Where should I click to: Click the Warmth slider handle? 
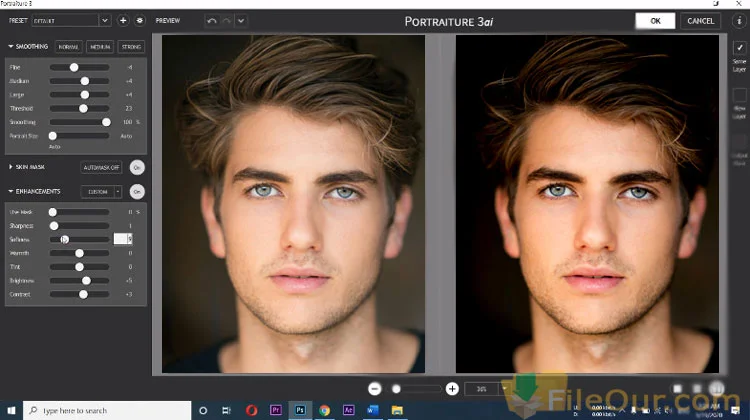[79, 253]
